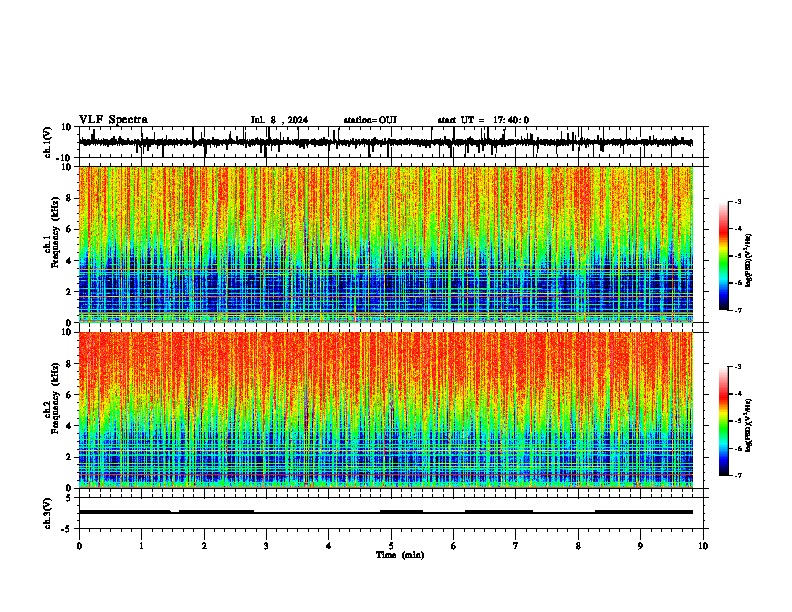
Task: Click the "0" tick on the Time axis
Action: (x=79, y=546)
